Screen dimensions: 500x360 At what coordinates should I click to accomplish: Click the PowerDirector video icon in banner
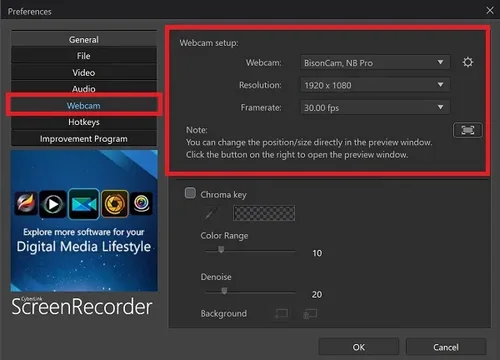(84, 204)
